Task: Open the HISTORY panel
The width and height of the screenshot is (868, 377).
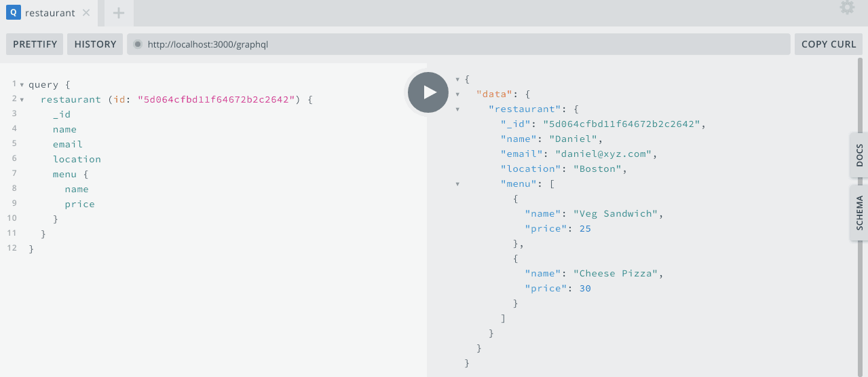Action: [95, 44]
